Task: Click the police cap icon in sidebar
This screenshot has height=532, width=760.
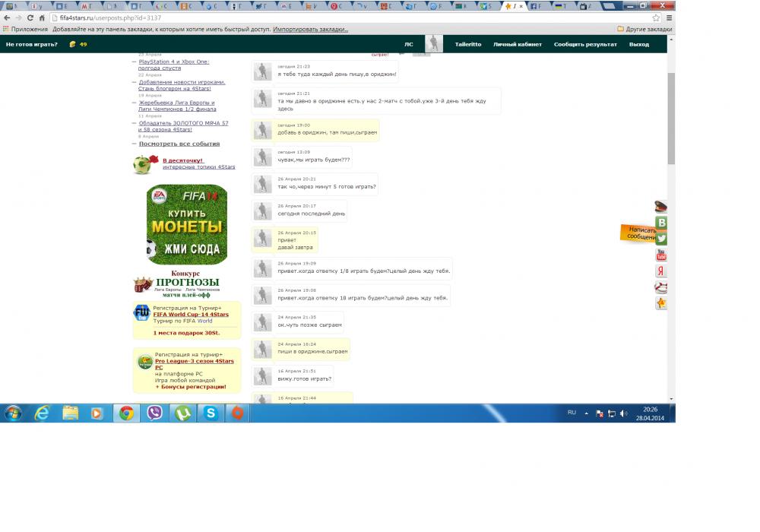Action: point(661,207)
